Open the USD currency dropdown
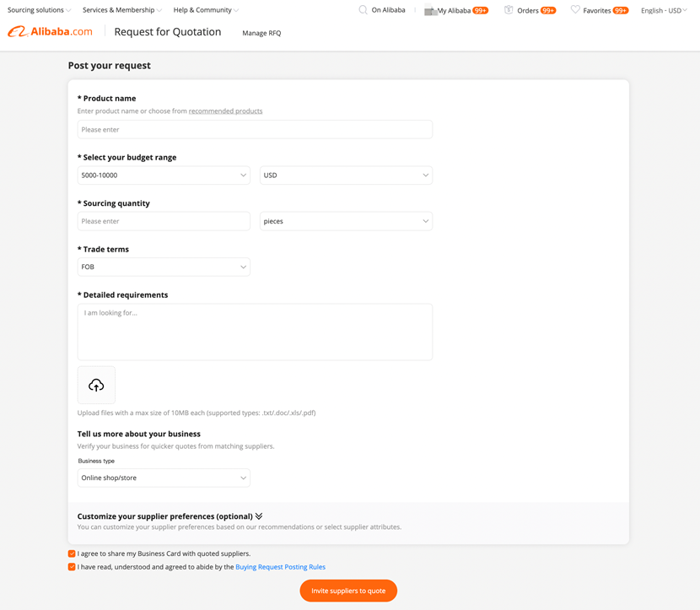 346,175
